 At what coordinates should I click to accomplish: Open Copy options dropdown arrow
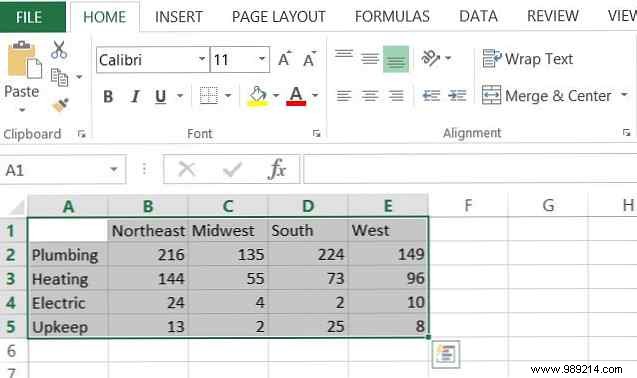(79, 77)
